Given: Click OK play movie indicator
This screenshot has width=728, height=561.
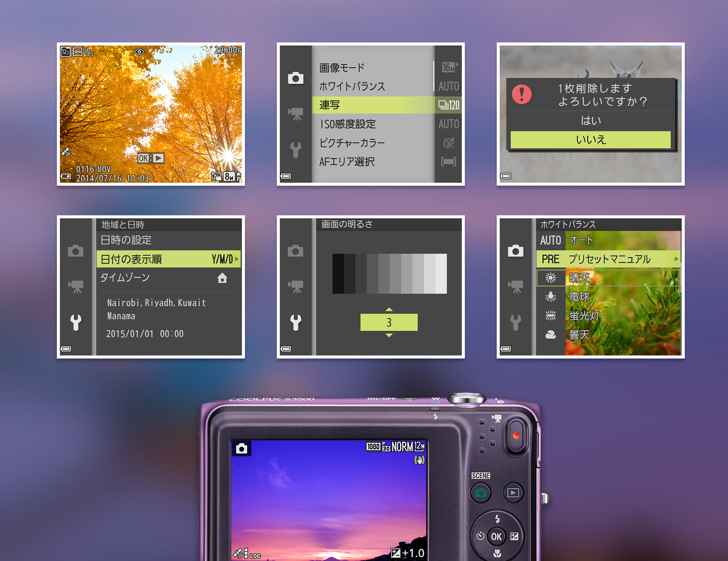Looking at the screenshot, I should pos(151,158).
